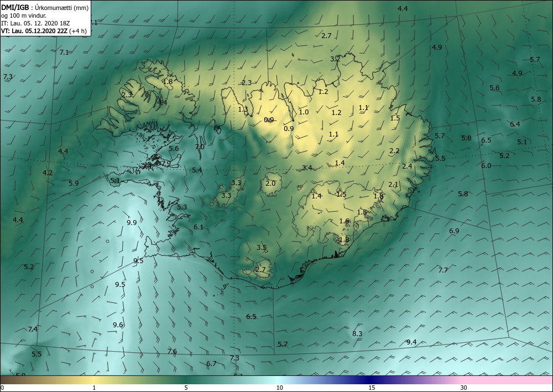
Task: Click the 3.4 value in central Iceland
Action: [x=307, y=168]
